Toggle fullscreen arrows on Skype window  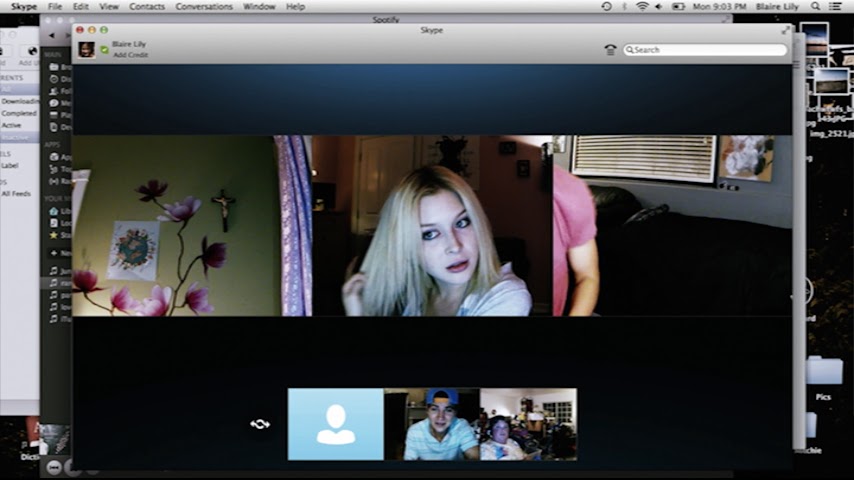tap(785, 30)
